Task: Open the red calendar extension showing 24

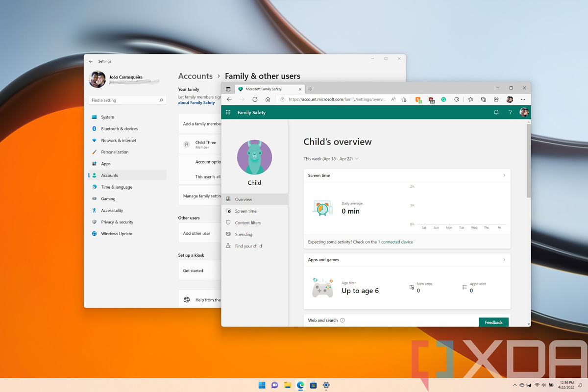Action: tap(431, 99)
